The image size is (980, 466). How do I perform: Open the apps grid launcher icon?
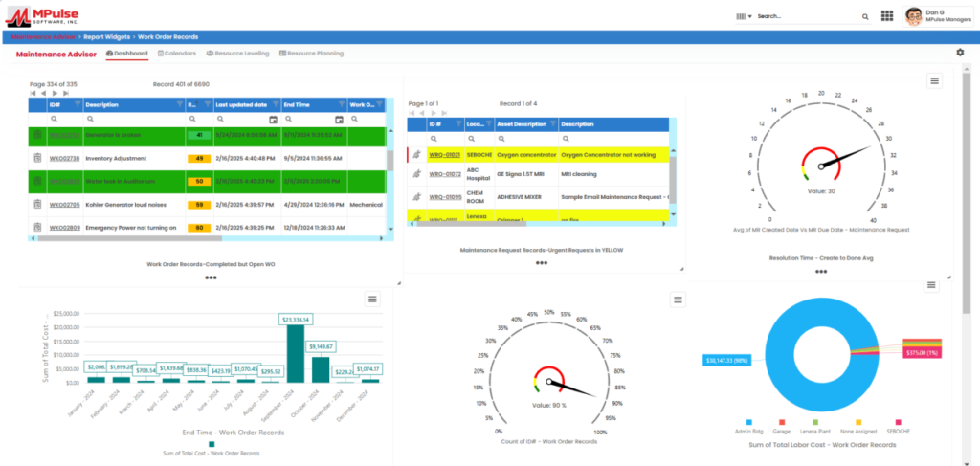tap(887, 16)
